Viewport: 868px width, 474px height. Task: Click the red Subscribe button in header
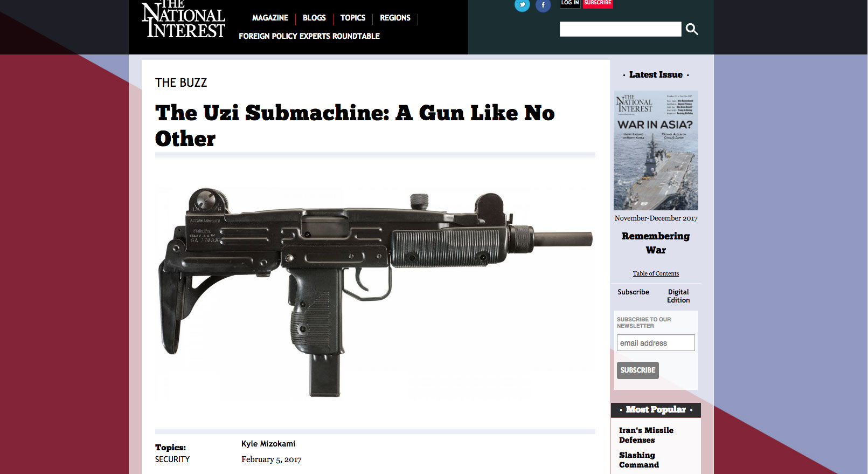[598, 3]
